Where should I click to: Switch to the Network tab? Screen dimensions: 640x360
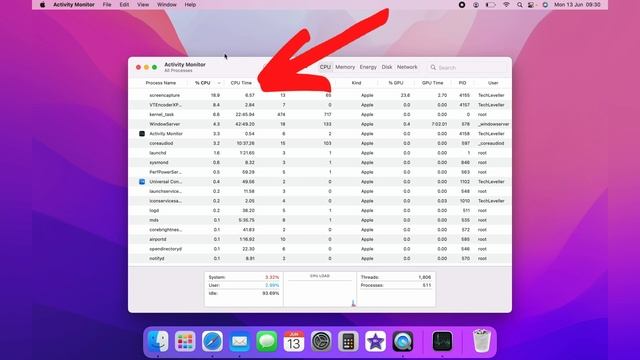[x=407, y=67]
